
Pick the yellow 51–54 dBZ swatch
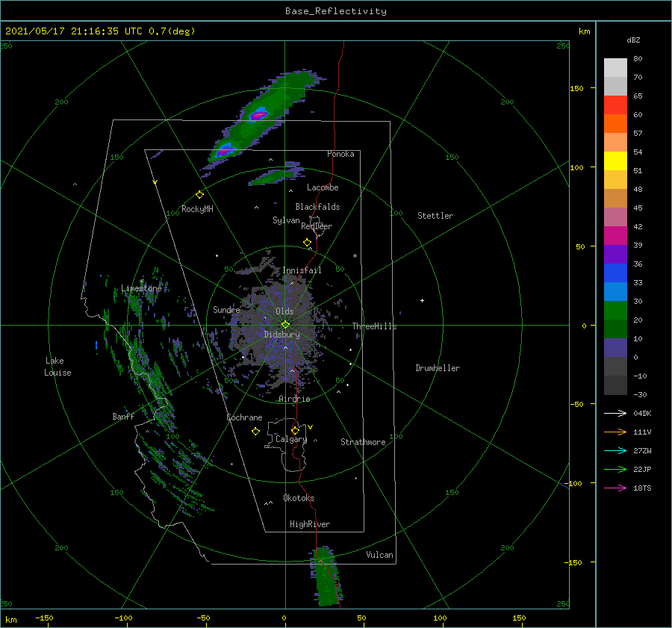pyautogui.click(x=615, y=161)
